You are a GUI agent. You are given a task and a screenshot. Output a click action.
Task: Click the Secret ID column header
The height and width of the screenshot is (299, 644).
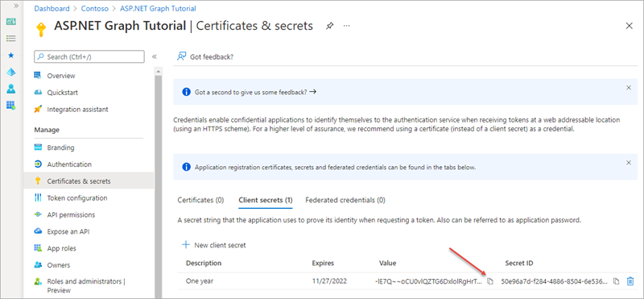tap(519, 264)
